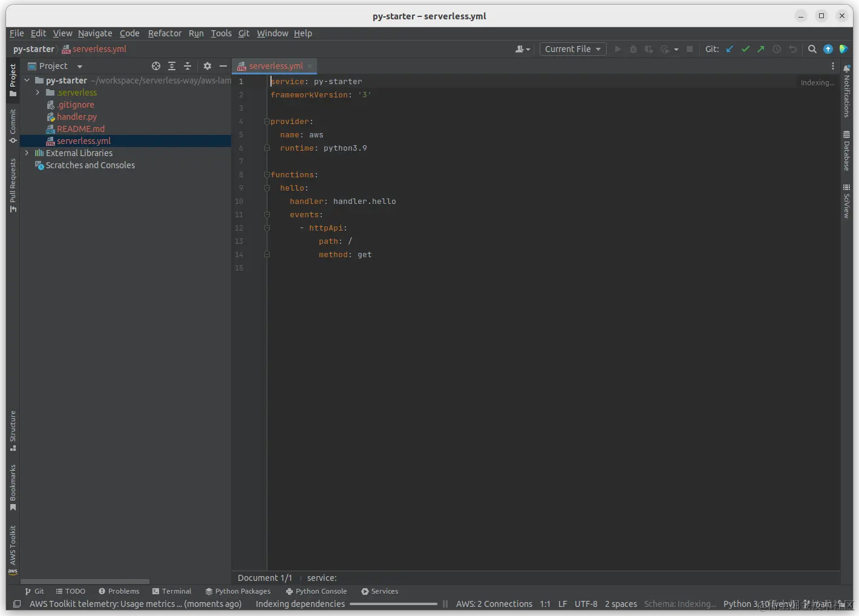Screen dimensions: 859x616
Task: Close the serverless.yml editor tab
Action: [x=310, y=66]
